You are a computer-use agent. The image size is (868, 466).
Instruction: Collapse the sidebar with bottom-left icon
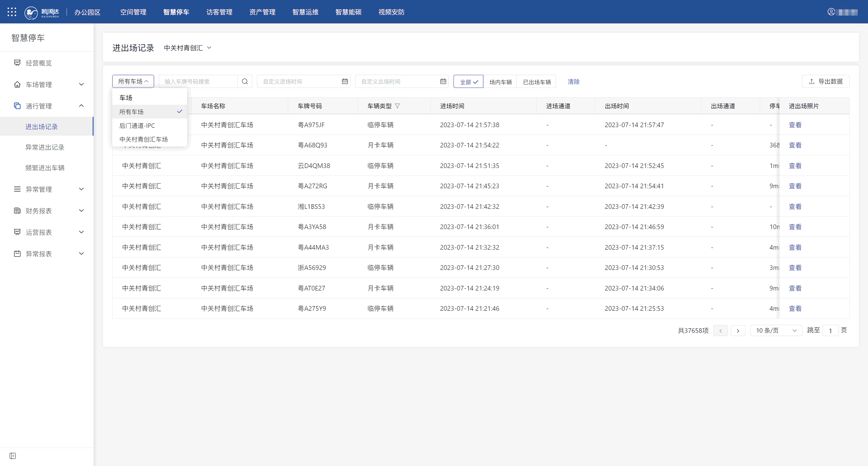point(12,456)
